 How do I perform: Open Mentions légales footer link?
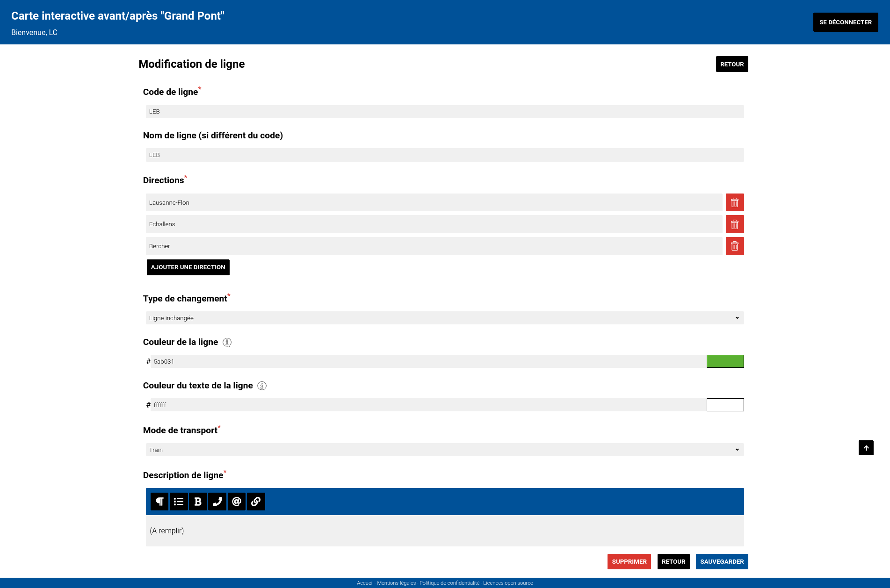[x=396, y=583]
